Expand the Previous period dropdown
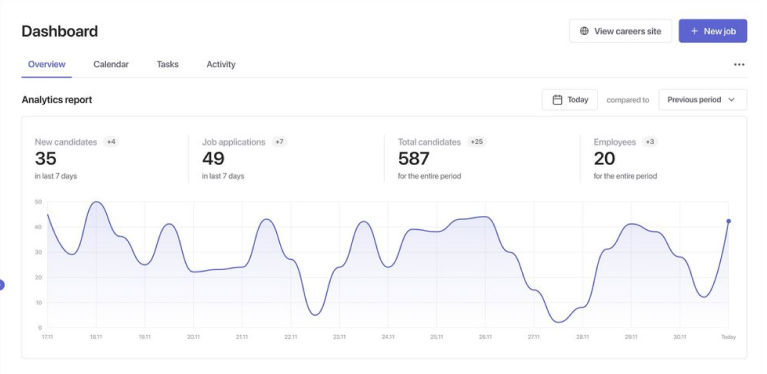Screen dimensions: 767x374 pyautogui.click(x=702, y=100)
